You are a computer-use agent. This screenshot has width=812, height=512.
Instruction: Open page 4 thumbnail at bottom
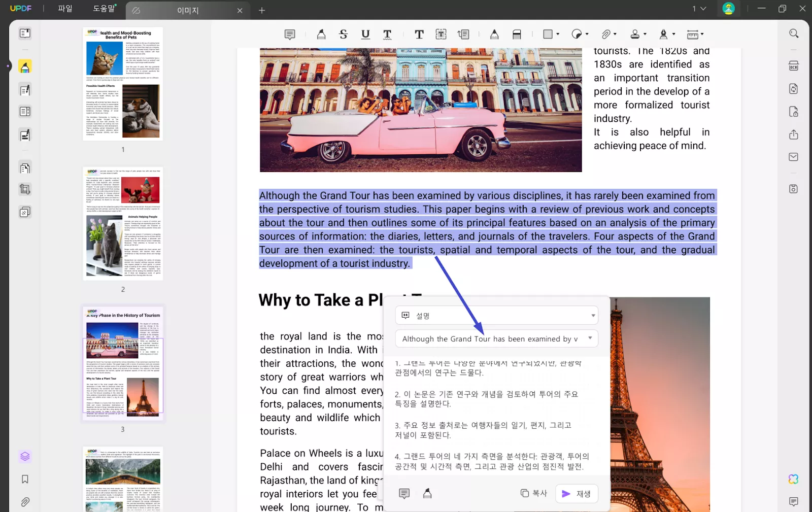[x=123, y=479]
